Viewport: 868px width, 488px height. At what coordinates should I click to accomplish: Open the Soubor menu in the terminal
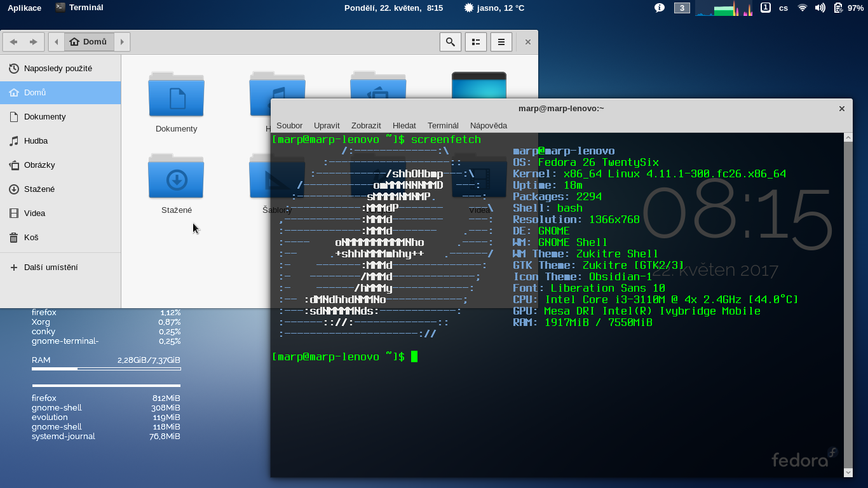point(289,125)
